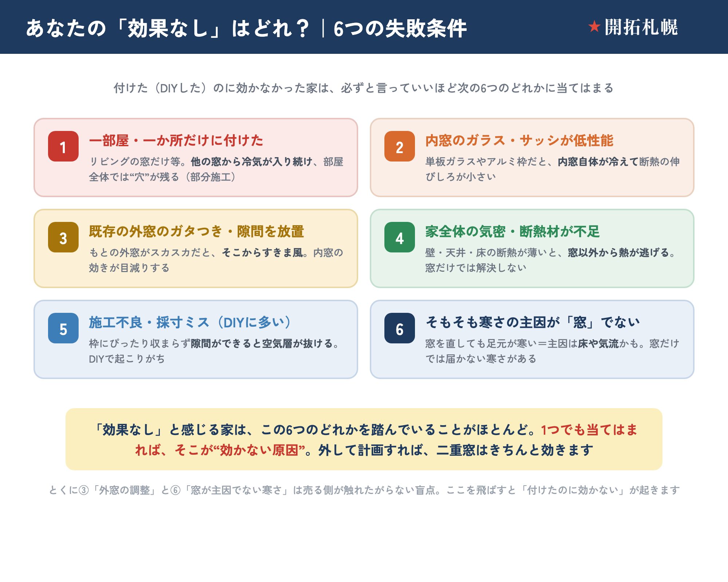Click bold text 隙間ができると空気層が抜ける
This screenshot has height=582, width=728.
(262, 343)
